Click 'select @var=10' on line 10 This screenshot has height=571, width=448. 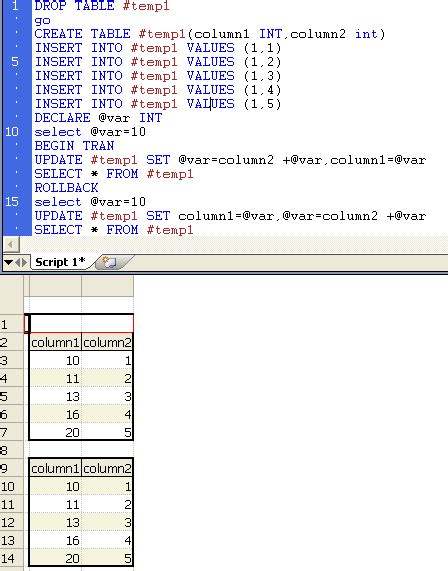[90, 132]
